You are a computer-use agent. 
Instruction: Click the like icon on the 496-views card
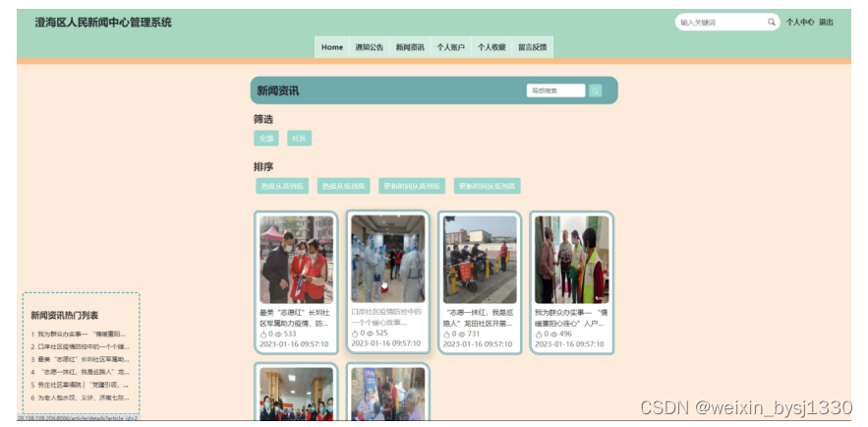click(539, 334)
